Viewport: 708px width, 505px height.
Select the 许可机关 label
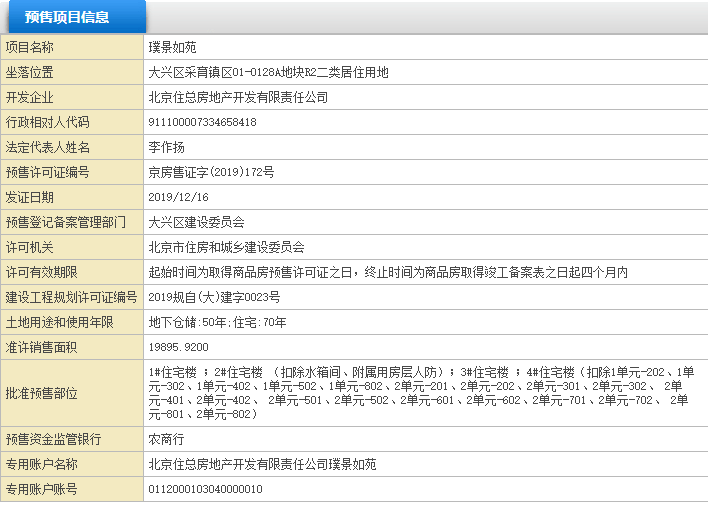(29, 247)
